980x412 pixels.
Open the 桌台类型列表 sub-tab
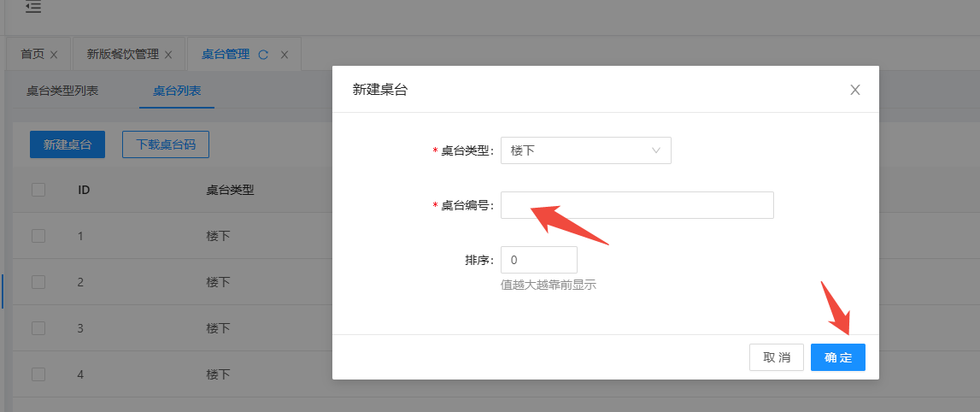coord(62,91)
